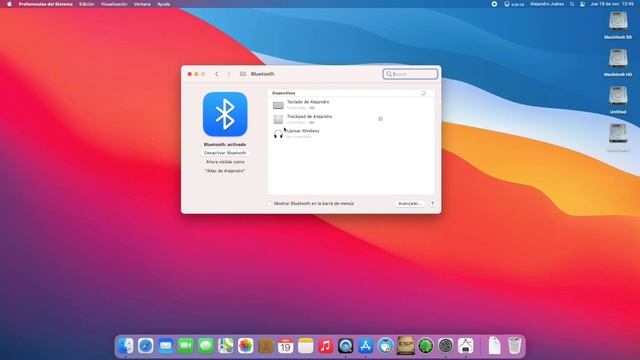Click the large blue Bluetooth logo
The image size is (640, 360).
click(225, 114)
